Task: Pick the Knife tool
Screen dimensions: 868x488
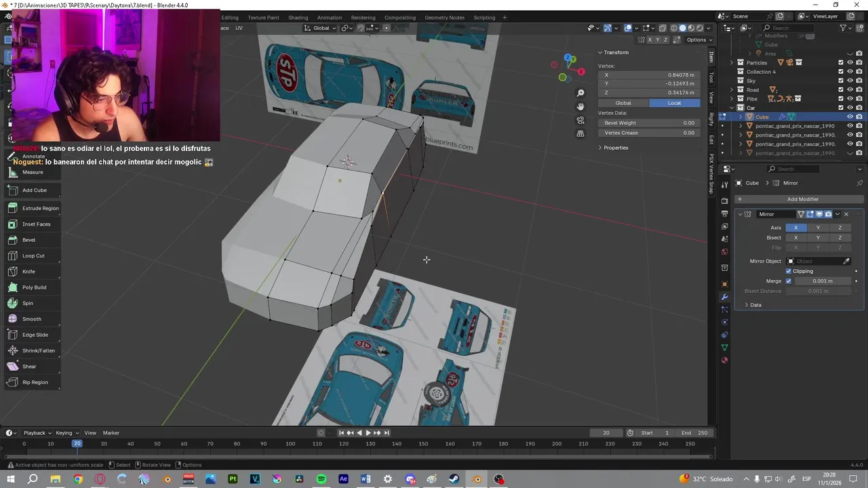Action: point(33,272)
